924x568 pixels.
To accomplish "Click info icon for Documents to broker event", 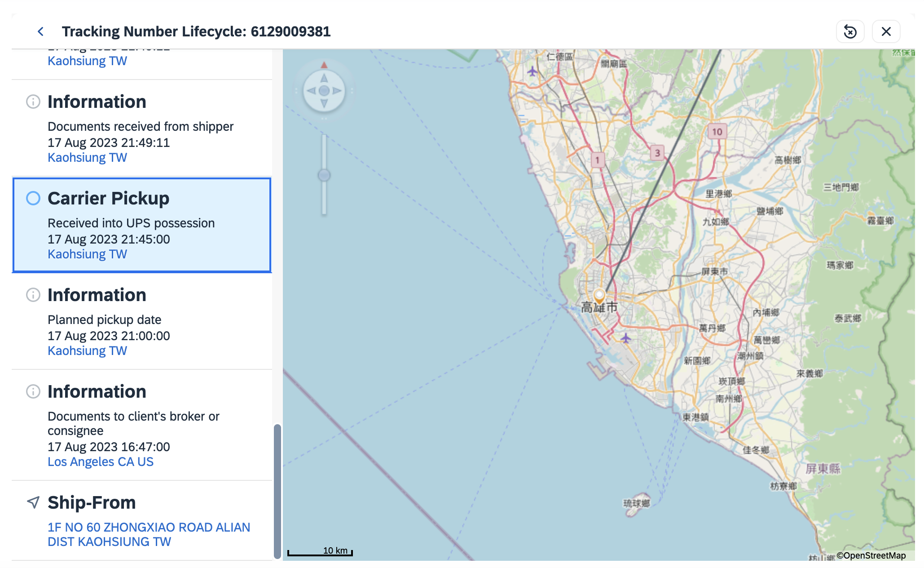I will pyautogui.click(x=33, y=391).
